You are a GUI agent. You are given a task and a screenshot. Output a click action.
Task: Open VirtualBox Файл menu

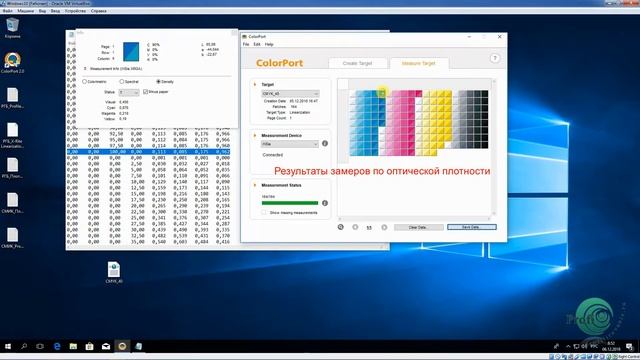tap(7, 11)
